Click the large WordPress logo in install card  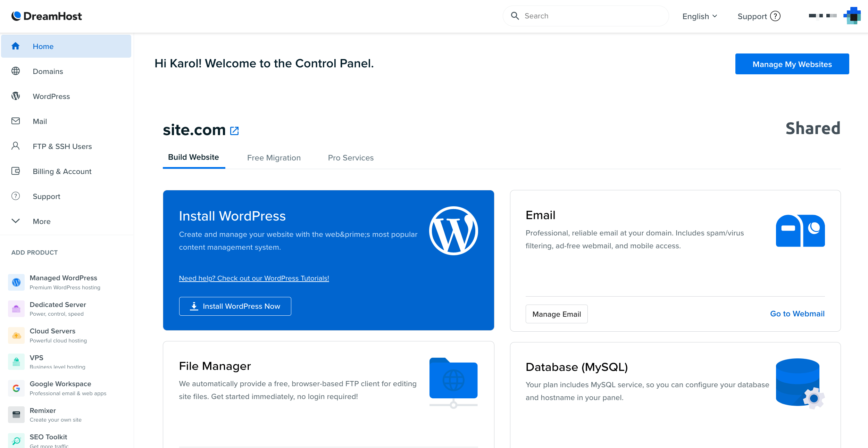[x=453, y=231]
